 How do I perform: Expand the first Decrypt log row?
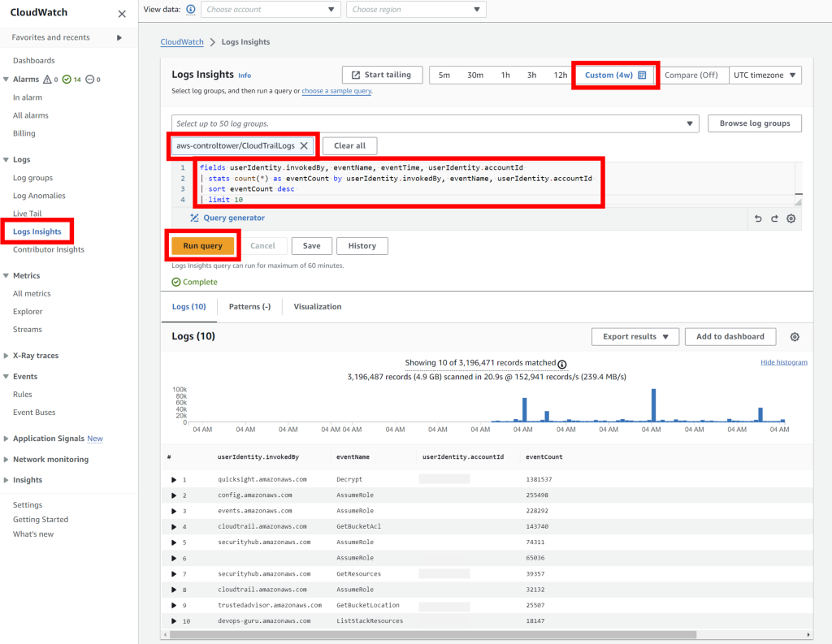[173, 478]
